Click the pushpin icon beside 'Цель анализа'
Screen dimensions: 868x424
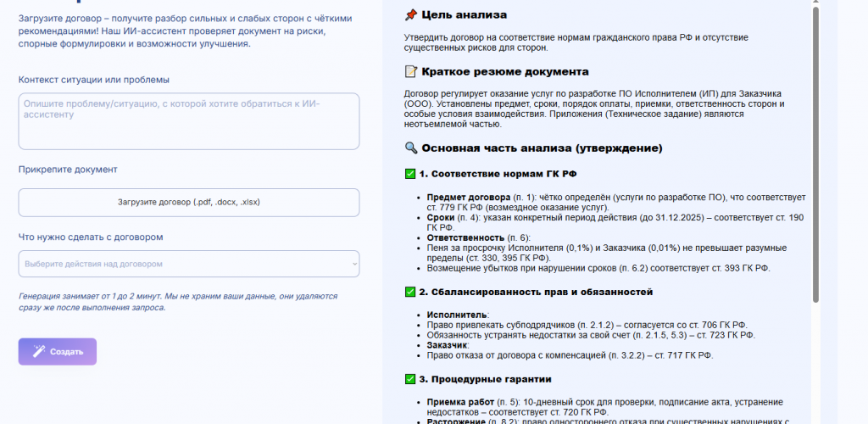coord(410,15)
